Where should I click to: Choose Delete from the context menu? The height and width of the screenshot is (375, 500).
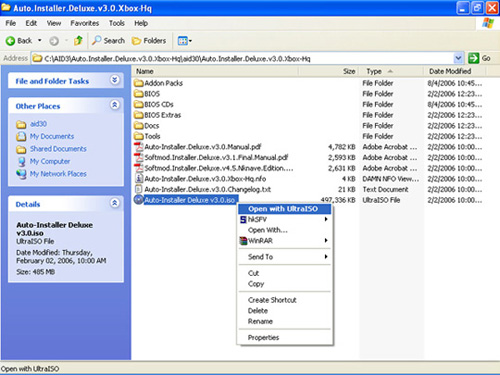[285, 311]
